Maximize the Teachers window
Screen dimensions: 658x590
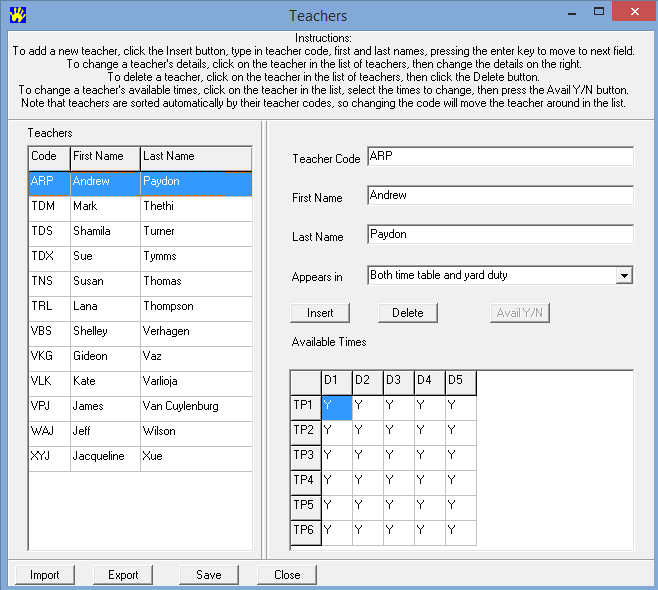[x=599, y=12]
